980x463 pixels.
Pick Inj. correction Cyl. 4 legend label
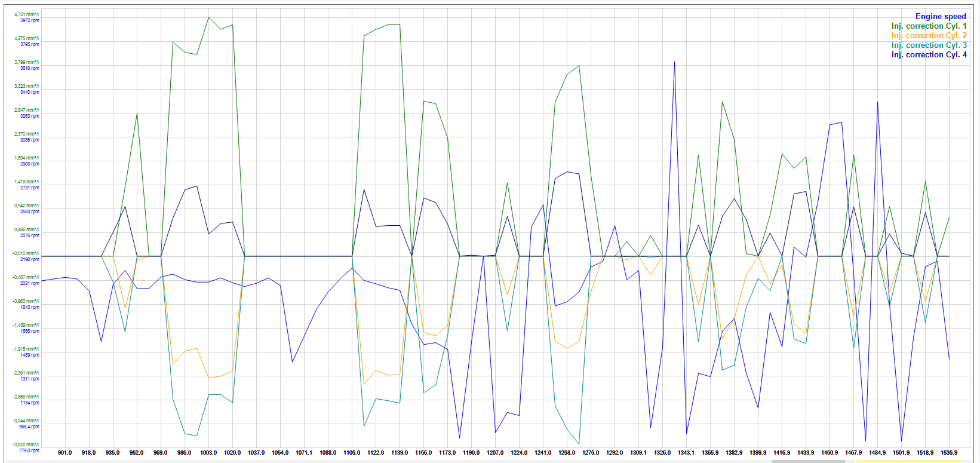[929, 55]
